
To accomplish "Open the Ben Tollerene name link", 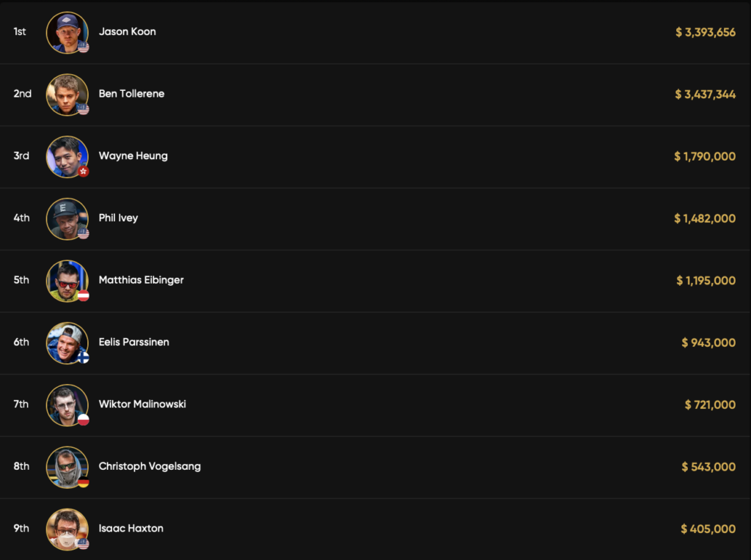I will tap(131, 94).
